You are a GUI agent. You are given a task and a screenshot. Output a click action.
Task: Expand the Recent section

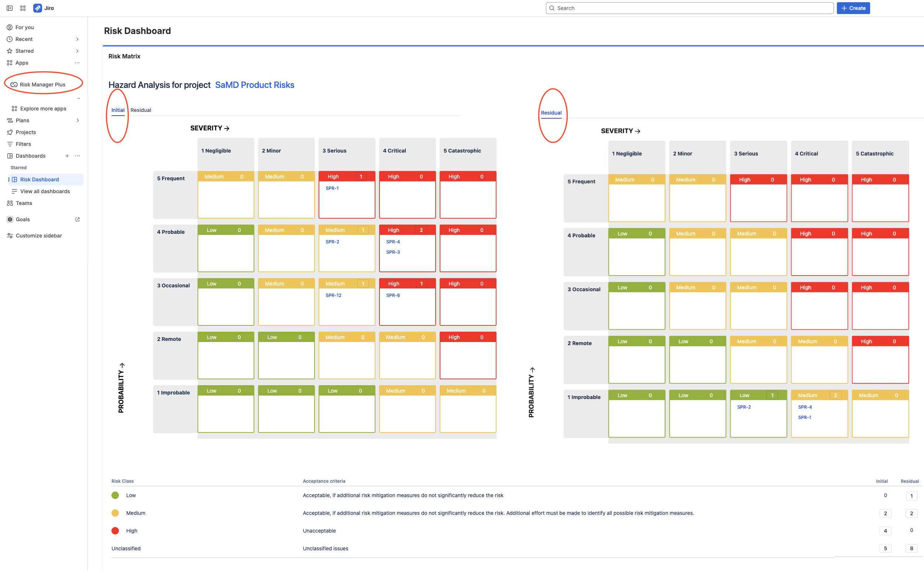[x=77, y=39]
